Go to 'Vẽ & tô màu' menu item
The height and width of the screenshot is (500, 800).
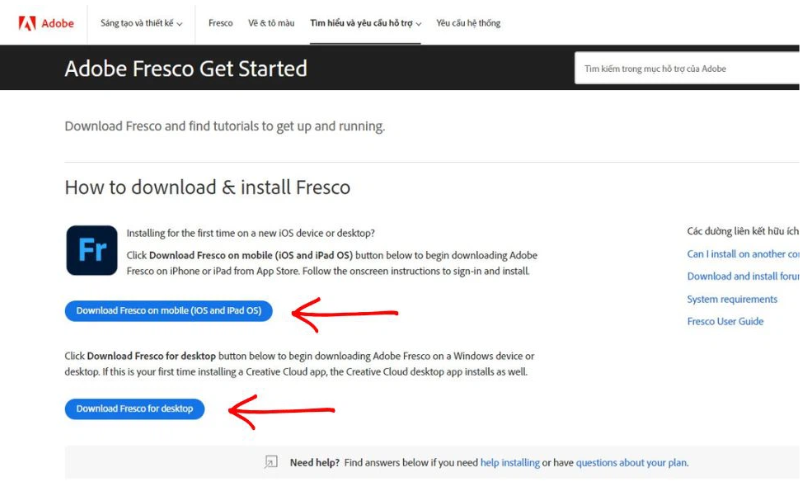point(271,23)
